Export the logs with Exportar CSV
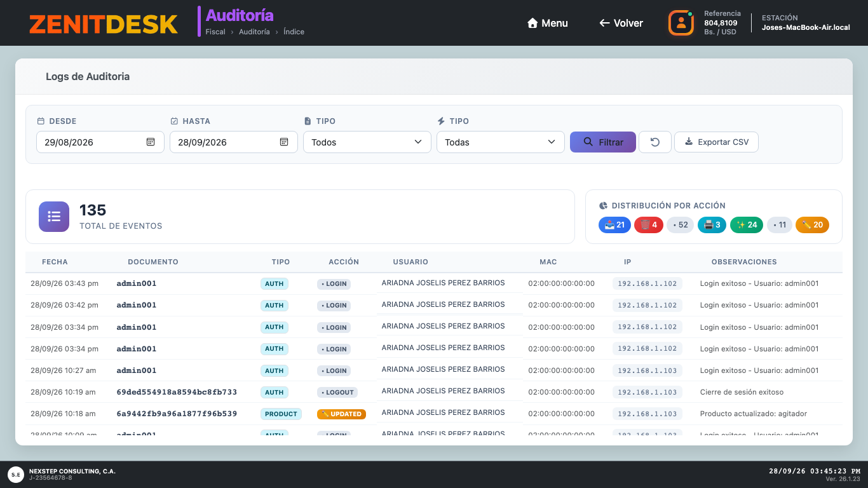868x488 pixels. coord(716,142)
